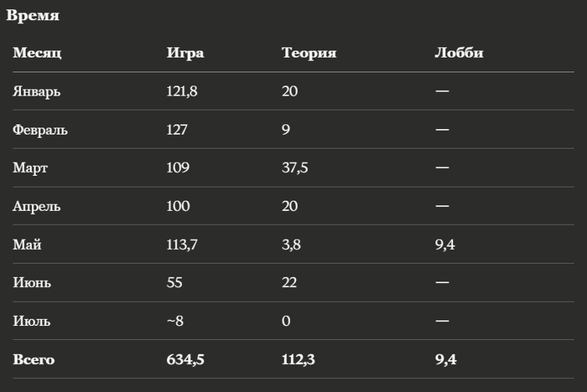Click the Теория column header
This screenshot has height=392, width=587.
point(309,53)
